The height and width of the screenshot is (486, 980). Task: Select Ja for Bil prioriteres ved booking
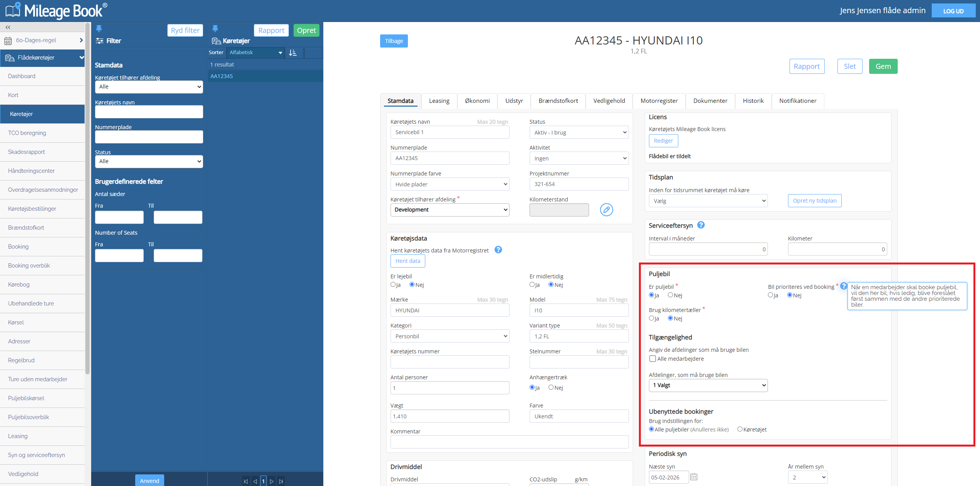(771, 295)
